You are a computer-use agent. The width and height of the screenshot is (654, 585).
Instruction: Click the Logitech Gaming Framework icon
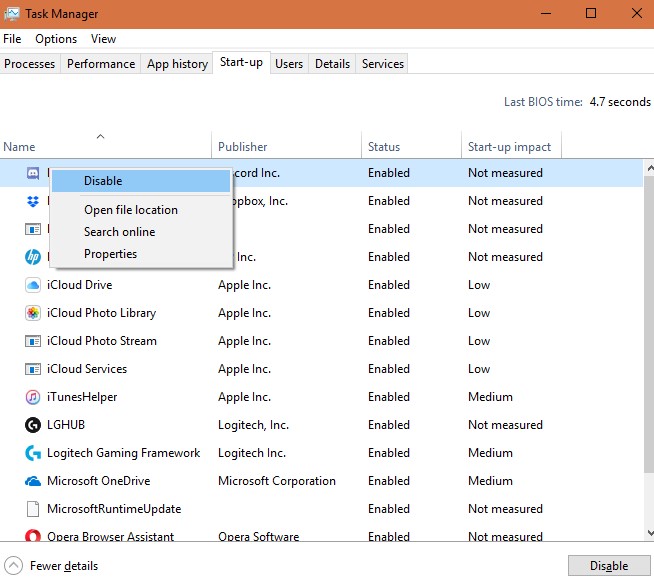pos(32,453)
